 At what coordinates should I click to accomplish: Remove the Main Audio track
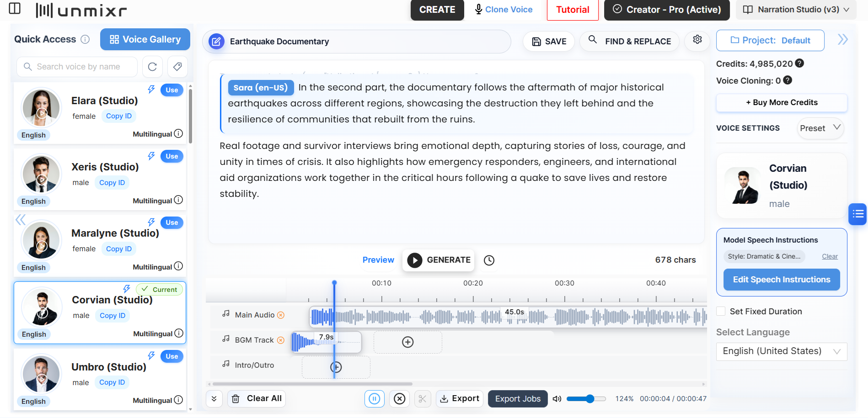(x=281, y=315)
